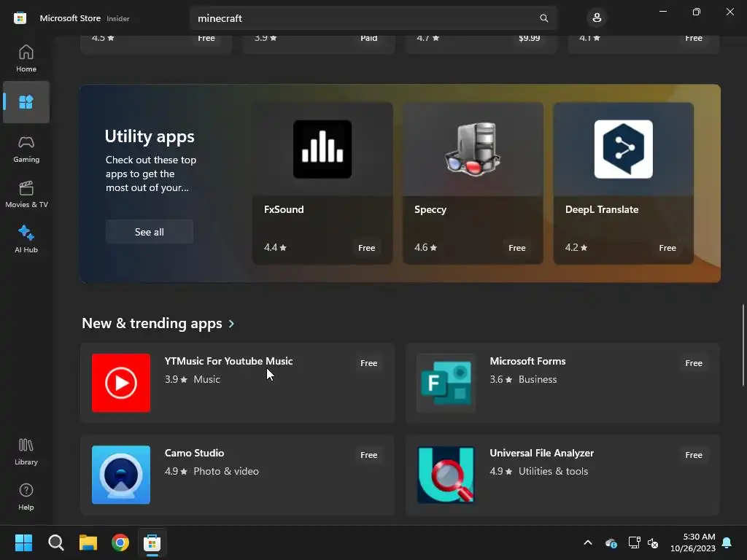Open taskbar Search
This screenshot has width=747, height=560.
point(55,542)
